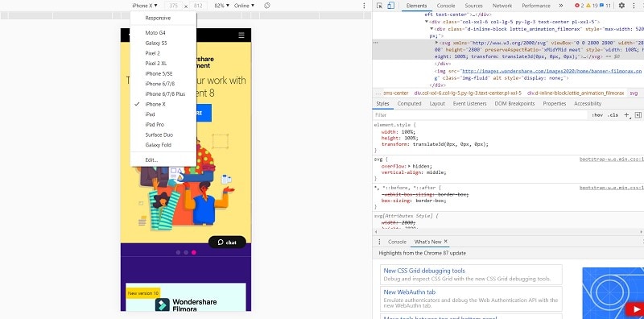Image resolution: width=644 pixels, height=319 pixels.
Task: Click the Filter styles input field
Action: coord(481,115)
